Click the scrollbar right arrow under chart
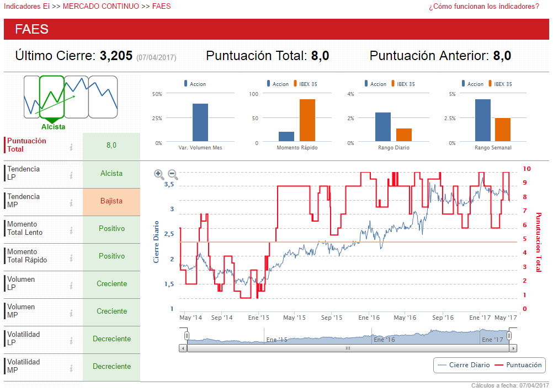553x392 pixels. point(513,348)
